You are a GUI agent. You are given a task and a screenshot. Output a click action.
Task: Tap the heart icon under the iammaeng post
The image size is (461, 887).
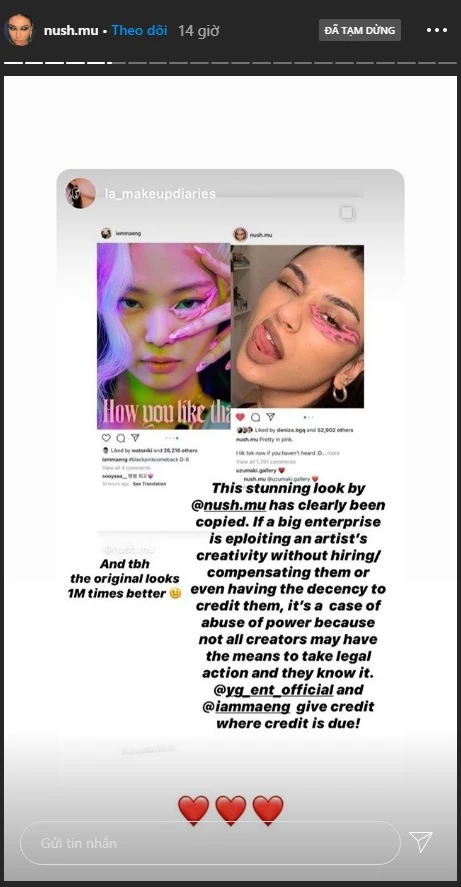(x=106, y=438)
